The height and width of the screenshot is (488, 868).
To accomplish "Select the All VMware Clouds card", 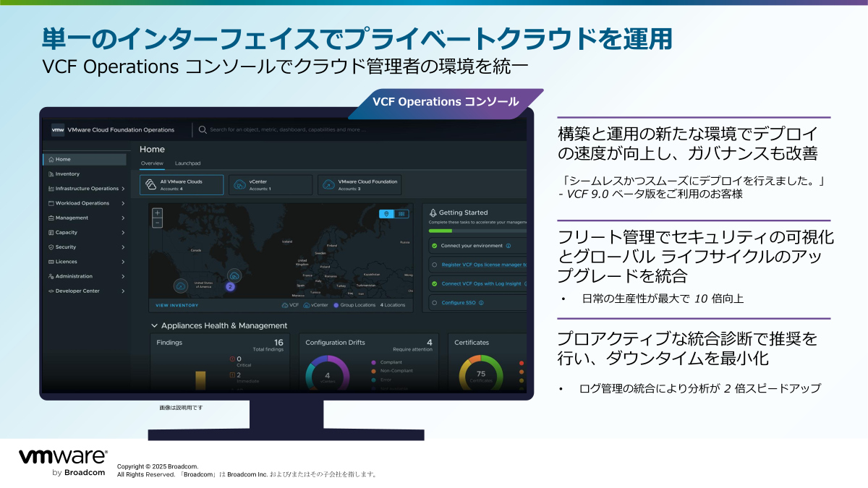I will pyautogui.click(x=182, y=184).
